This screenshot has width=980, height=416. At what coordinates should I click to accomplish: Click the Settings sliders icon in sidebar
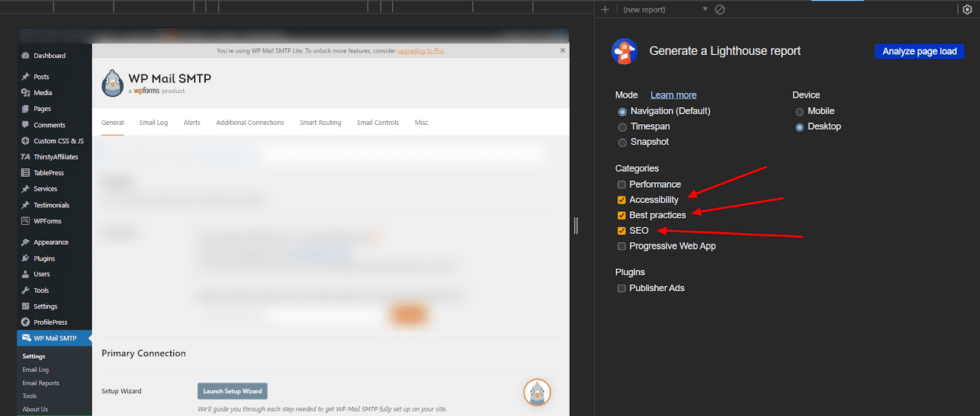tap(25, 306)
